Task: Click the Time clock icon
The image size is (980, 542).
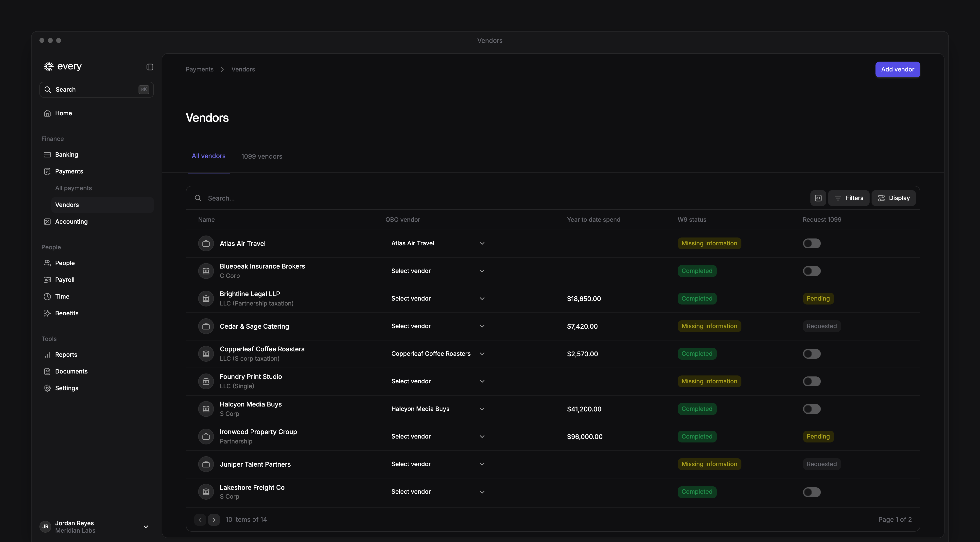Action: (x=47, y=297)
